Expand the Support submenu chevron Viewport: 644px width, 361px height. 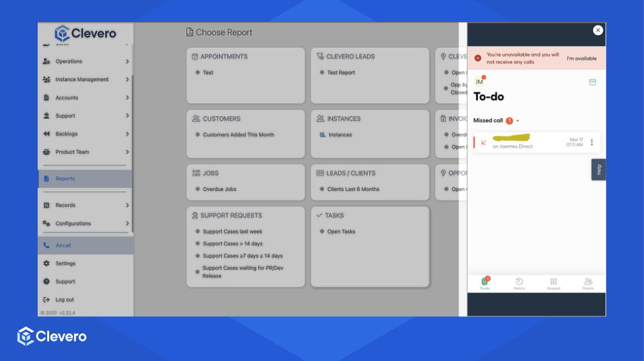point(127,116)
